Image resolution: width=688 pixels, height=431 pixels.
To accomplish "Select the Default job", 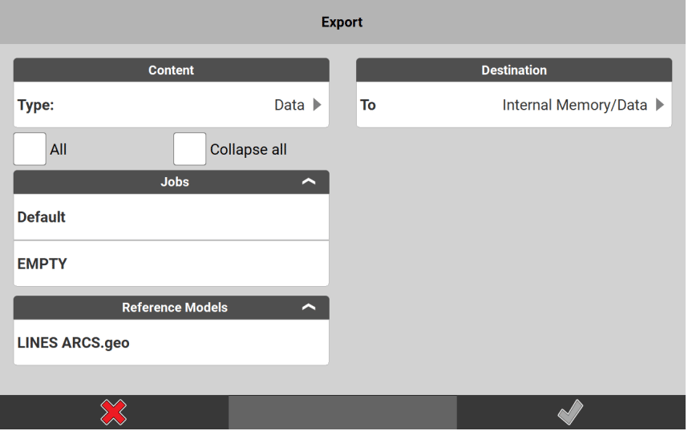I will 170,217.
